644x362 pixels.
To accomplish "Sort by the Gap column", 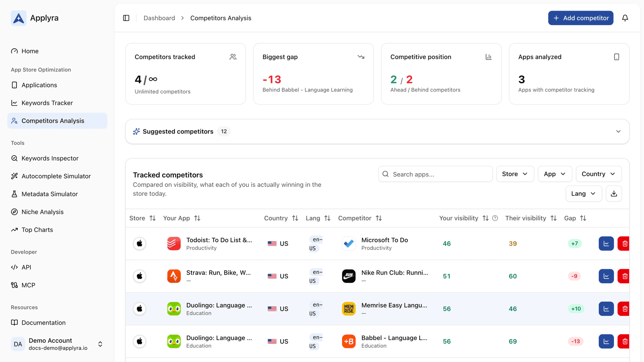I will [575, 218].
